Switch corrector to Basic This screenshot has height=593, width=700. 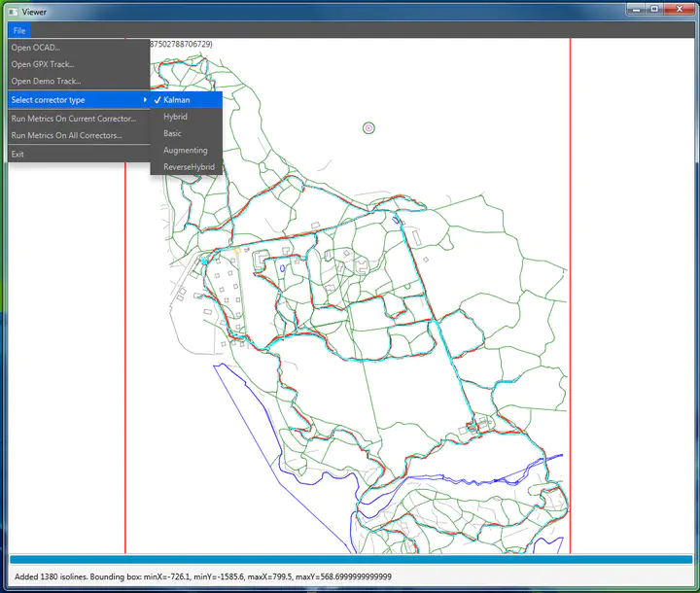pos(172,133)
